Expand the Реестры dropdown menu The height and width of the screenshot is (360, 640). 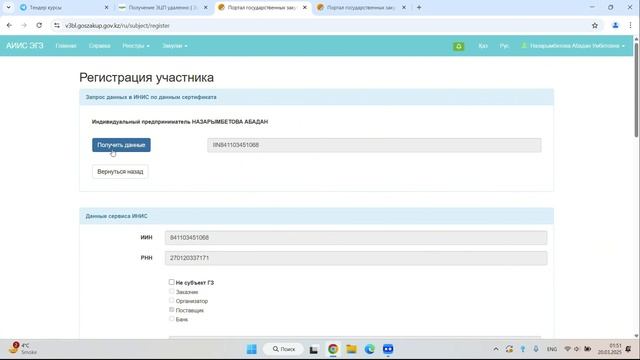click(x=136, y=46)
